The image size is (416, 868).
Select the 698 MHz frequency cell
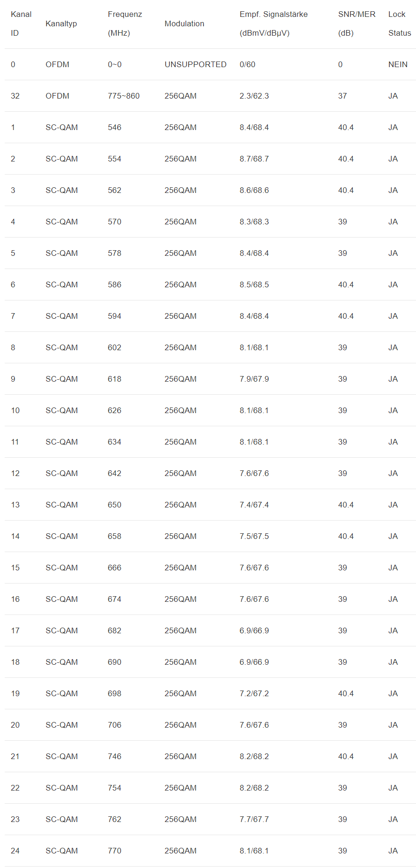(x=114, y=693)
